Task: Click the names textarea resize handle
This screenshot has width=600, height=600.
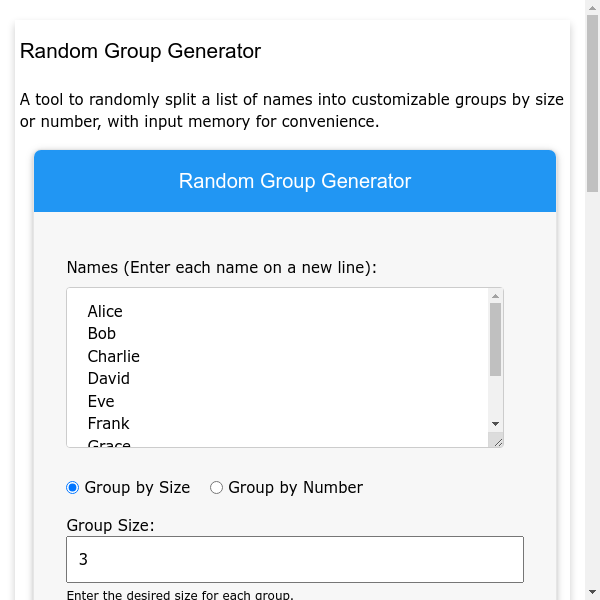Action: [497, 441]
